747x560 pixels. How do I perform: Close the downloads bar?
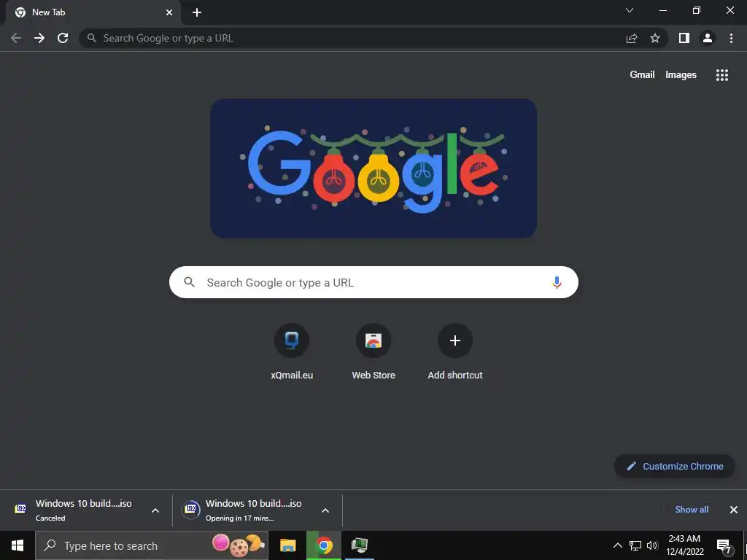point(734,510)
